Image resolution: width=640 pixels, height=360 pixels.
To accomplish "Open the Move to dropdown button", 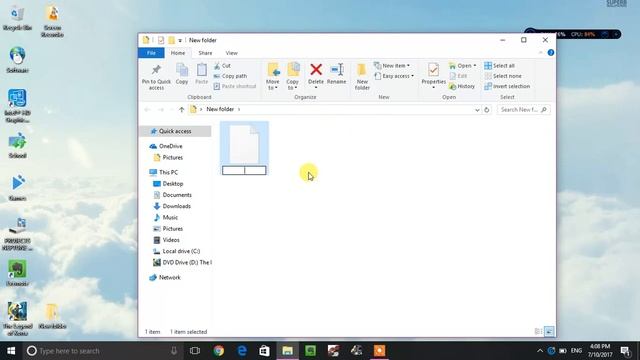I will point(273,77).
